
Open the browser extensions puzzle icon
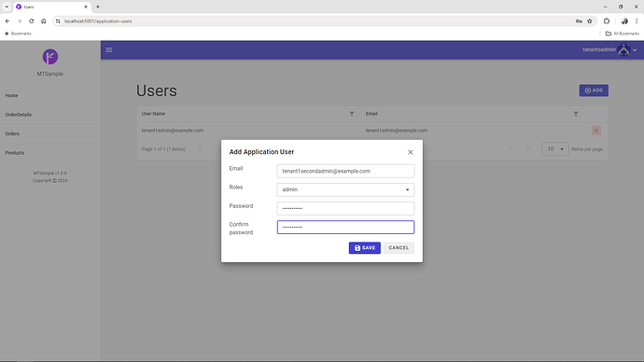pyautogui.click(x=607, y=21)
